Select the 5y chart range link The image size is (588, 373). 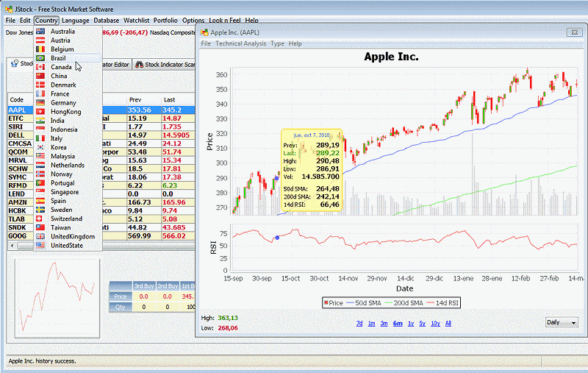tap(422, 323)
